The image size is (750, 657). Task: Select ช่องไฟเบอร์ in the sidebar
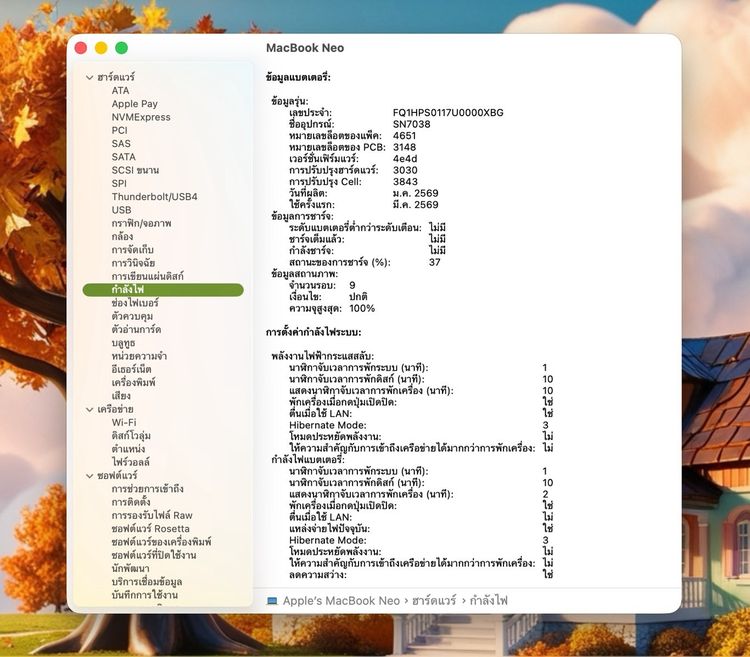[135, 303]
